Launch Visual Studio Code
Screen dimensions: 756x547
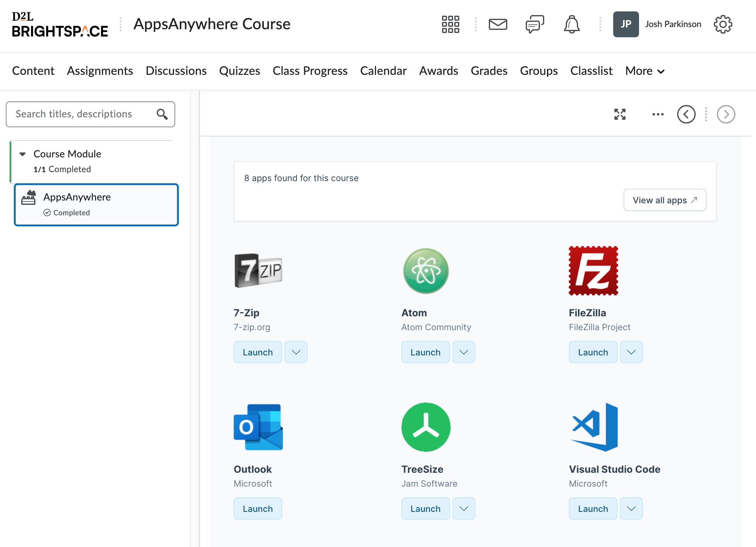[x=593, y=509]
